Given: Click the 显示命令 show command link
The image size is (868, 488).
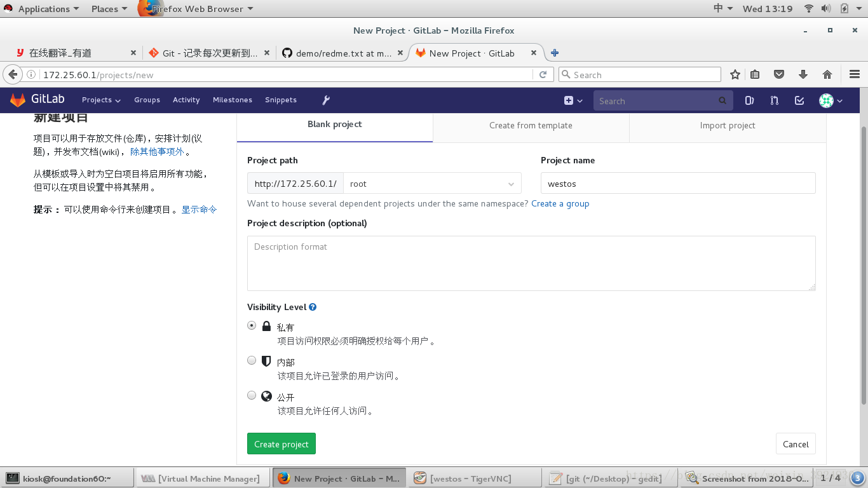Looking at the screenshot, I should pyautogui.click(x=200, y=209).
